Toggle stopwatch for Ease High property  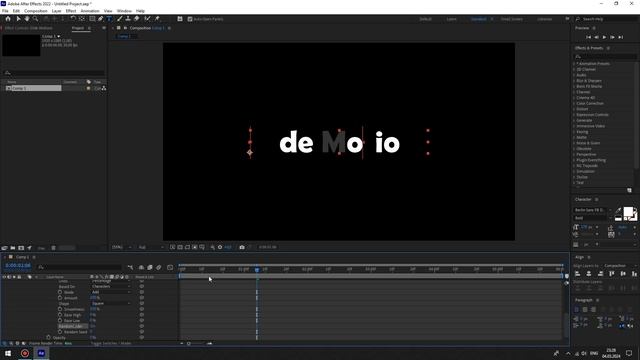[x=60, y=315]
